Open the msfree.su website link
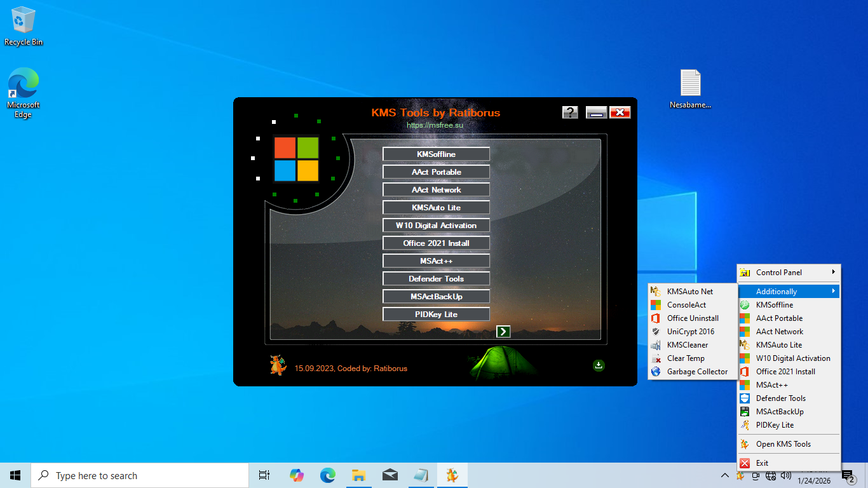Viewport: 868px width, 488px height. 435,125
